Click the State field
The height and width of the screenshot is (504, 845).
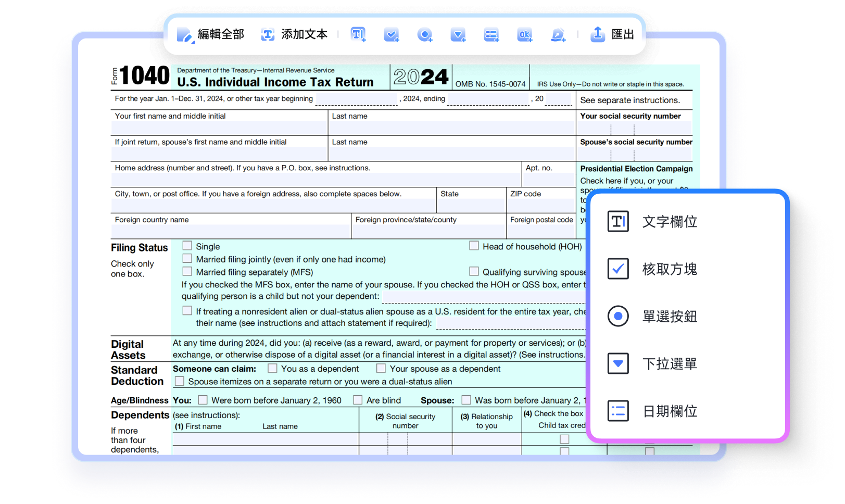click(x=471, y=206)
